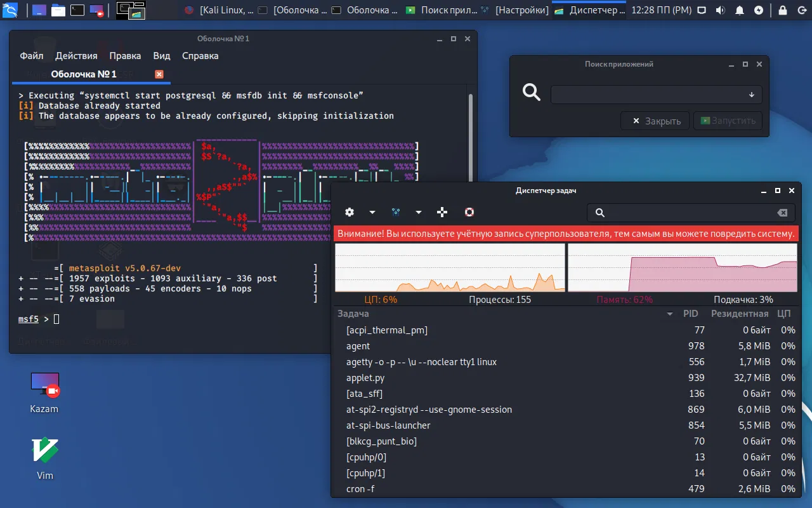812x508 pixels.
Task: Close the Оболочка № 1 terminal tab
Action: [159, 74]
